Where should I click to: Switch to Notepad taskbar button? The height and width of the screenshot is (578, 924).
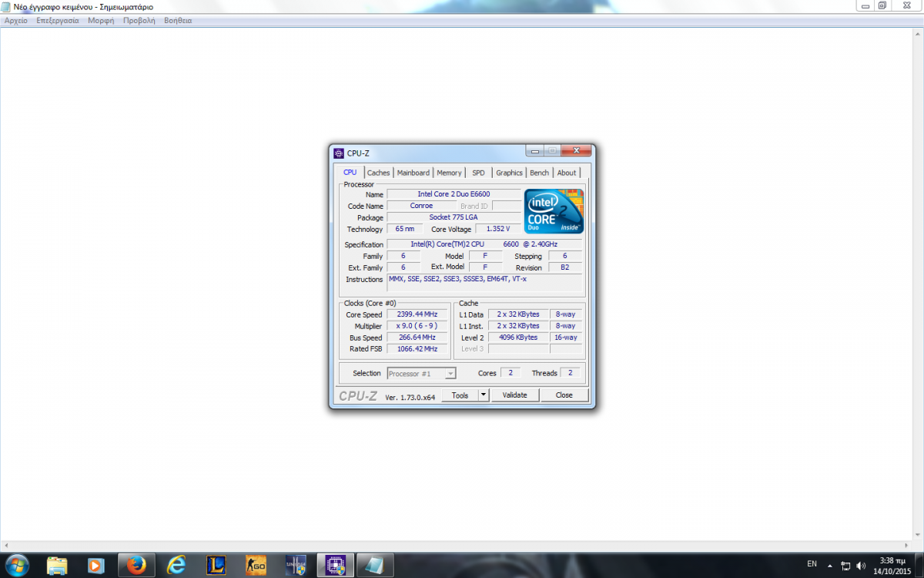pos(375,565)
